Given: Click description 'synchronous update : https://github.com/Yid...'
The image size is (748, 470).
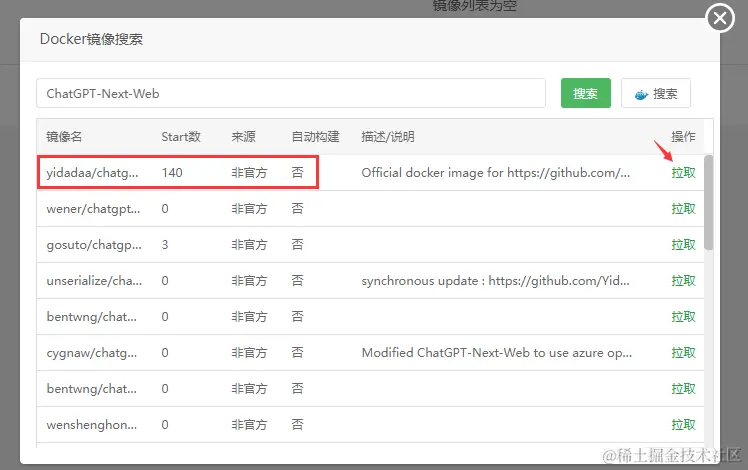Looking at the screenshot, I should (496, 281).
